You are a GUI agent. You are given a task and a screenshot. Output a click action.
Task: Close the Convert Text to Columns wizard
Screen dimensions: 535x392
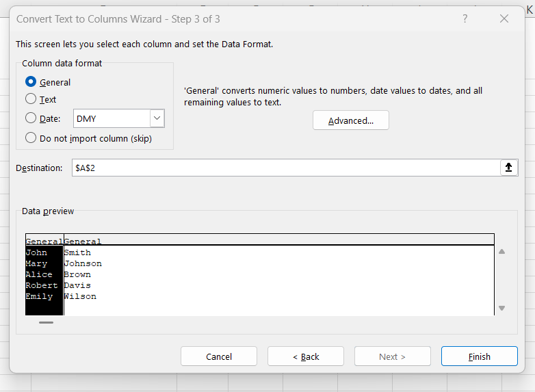(504, 19)
